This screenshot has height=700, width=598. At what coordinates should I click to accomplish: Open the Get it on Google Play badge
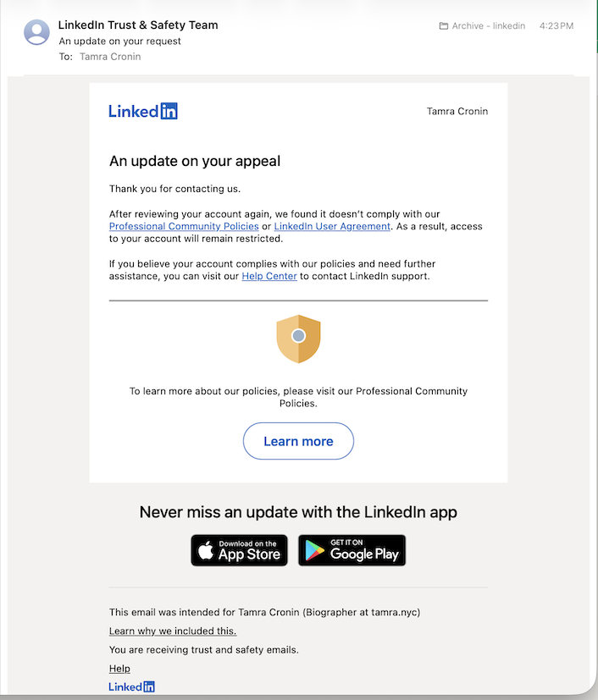coord(352,550)
